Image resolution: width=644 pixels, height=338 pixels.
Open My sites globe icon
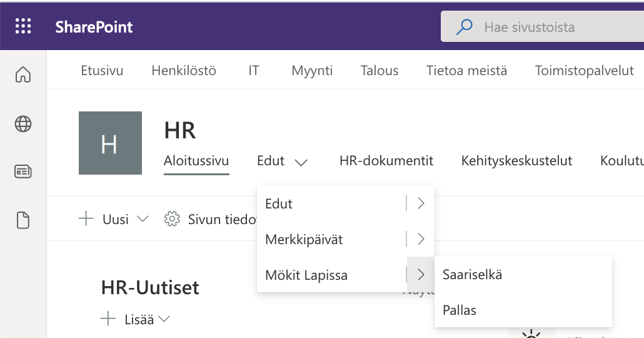23,124
